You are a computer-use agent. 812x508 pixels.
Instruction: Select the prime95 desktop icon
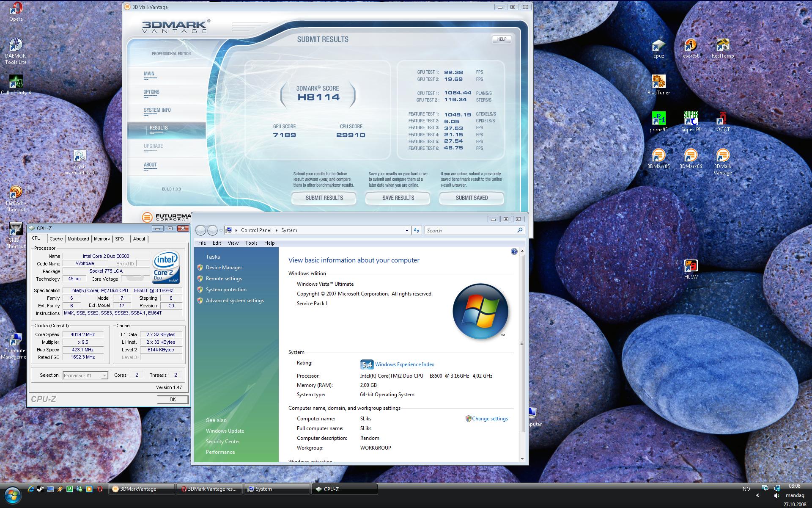point(658,122)
